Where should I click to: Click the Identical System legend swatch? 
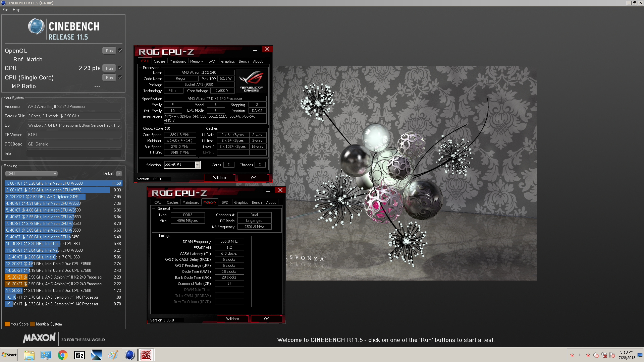point(32,324)
